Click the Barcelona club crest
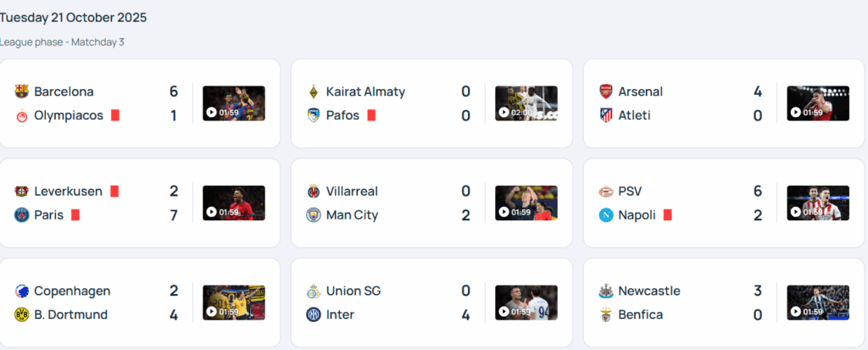The width and height of the screenshot is (868, 350). click(21, 92)
